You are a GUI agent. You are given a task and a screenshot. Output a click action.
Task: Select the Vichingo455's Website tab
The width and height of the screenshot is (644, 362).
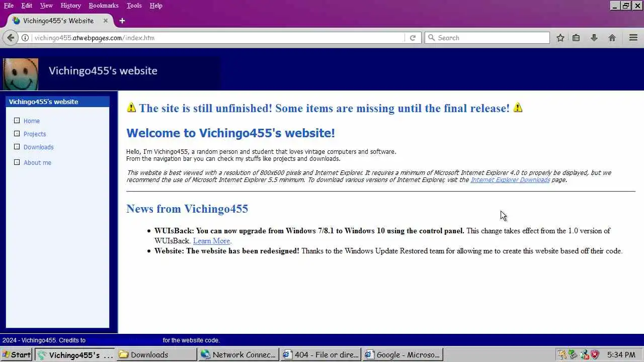[x=58, y=21]
